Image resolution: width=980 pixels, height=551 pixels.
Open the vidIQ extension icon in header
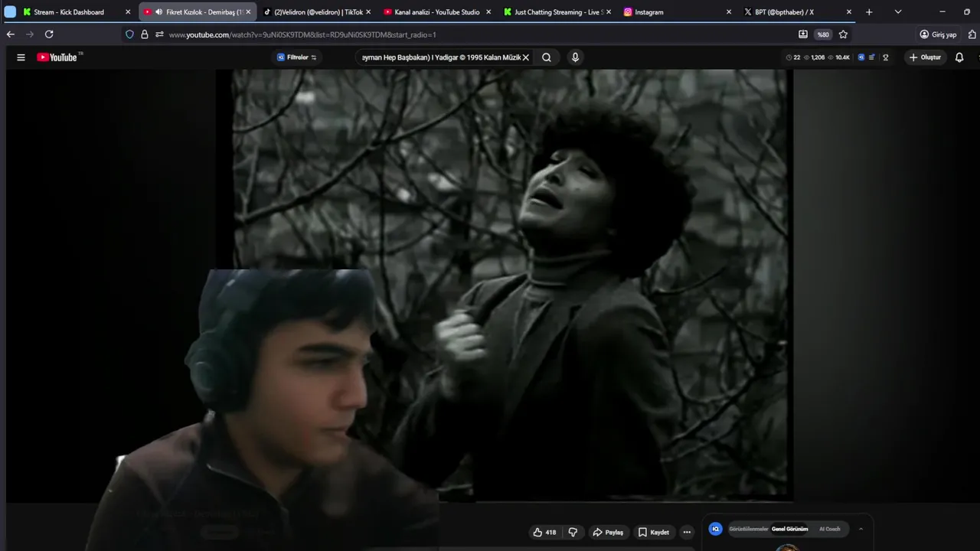click(x=861, y=57)
